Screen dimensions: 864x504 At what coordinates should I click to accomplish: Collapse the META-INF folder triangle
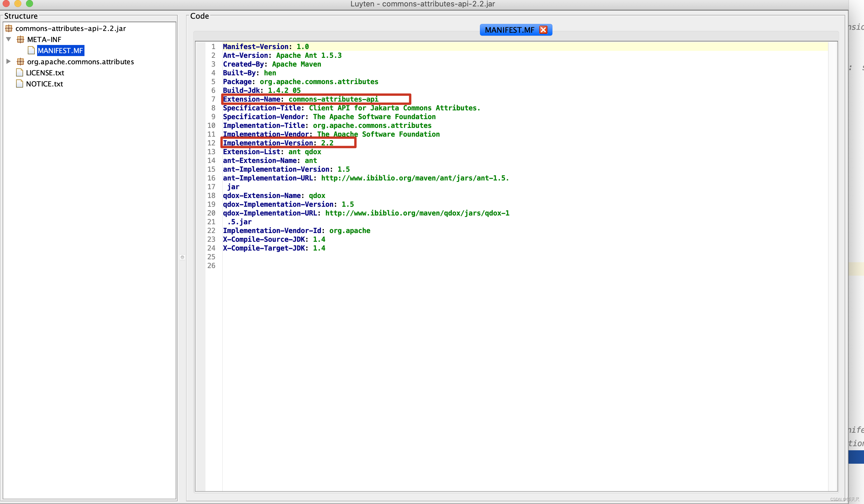pyautogui.click(x=8, y=39)
